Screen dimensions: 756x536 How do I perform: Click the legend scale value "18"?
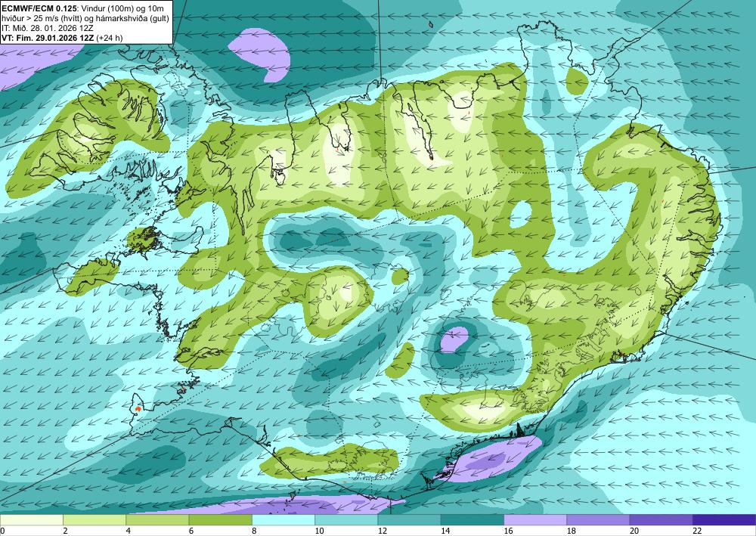(572, 531)
